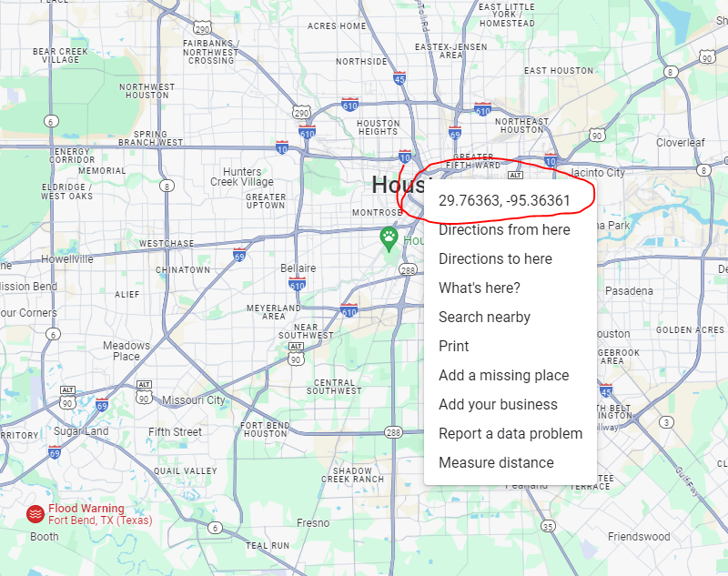Click the Meadows Place label
The image size is (728, 576).
pos(126,351)
